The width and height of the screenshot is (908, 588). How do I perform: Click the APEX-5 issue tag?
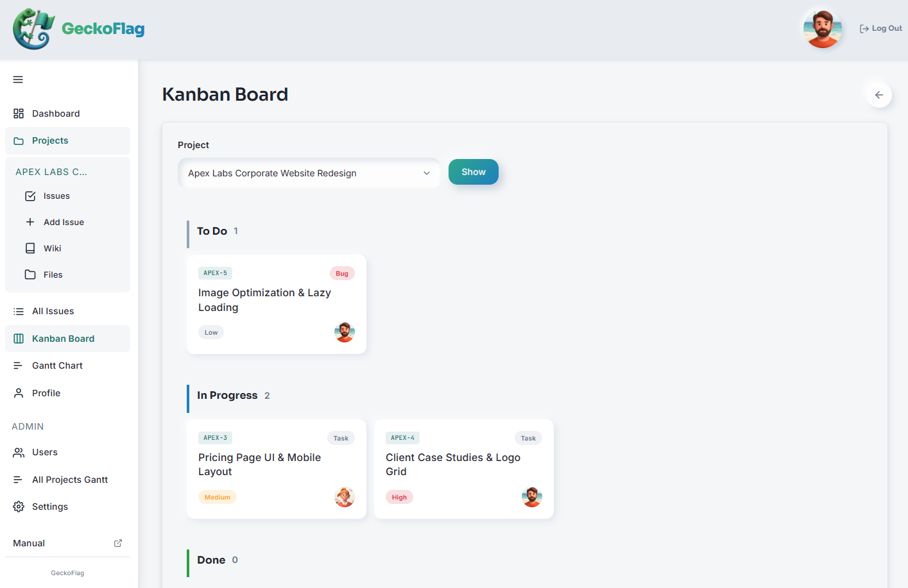click(x=215, y=273)
